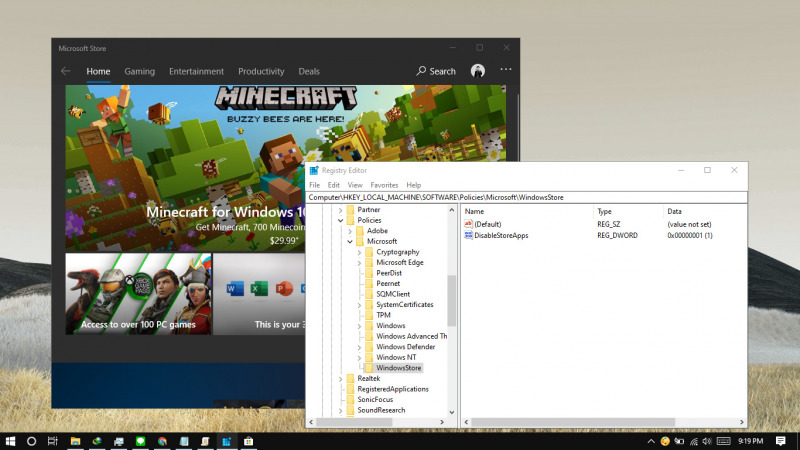Select the DisableStoreApps DWORD value icon

(x=468, y=235)
